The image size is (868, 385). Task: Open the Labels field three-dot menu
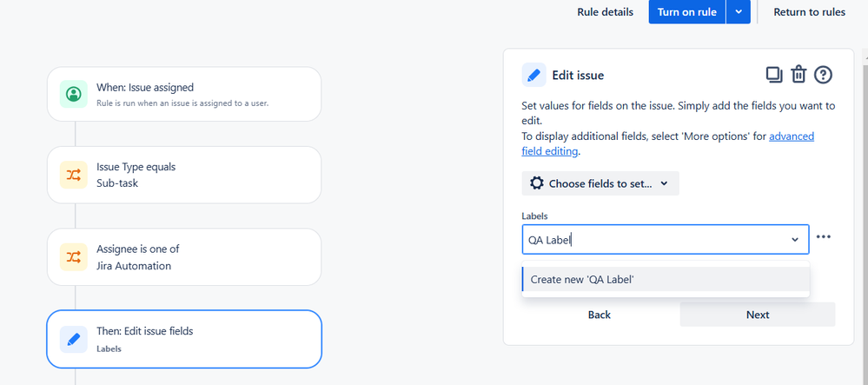point(824,237)
